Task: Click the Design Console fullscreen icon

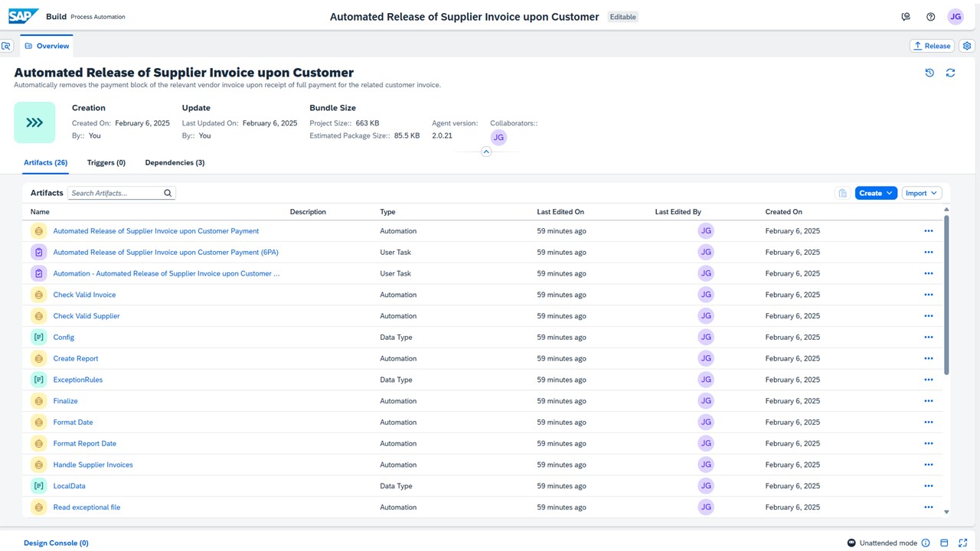Action: [x=962, y=543]
